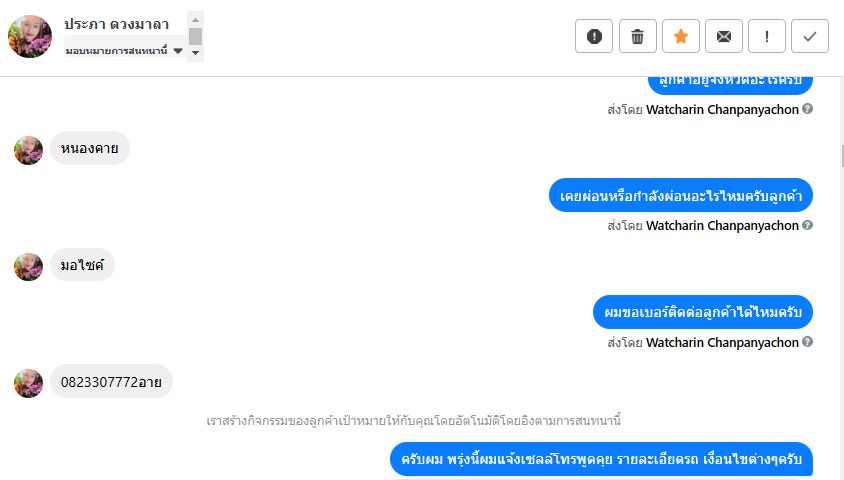Click the envelope mark-as-unread icon

point(723,36)
